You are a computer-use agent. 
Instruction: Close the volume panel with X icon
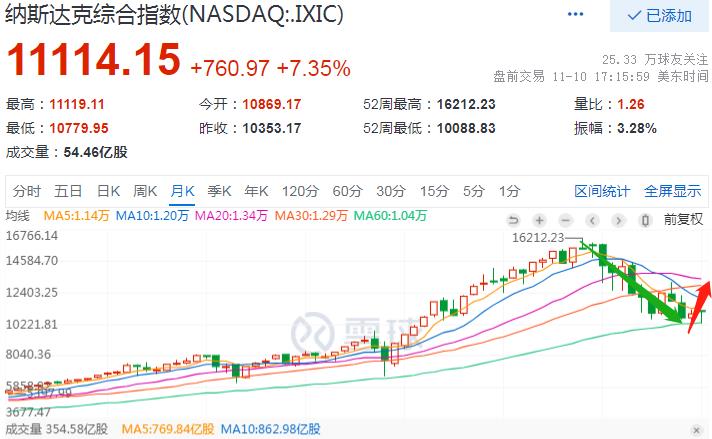(x=696, y=429)
